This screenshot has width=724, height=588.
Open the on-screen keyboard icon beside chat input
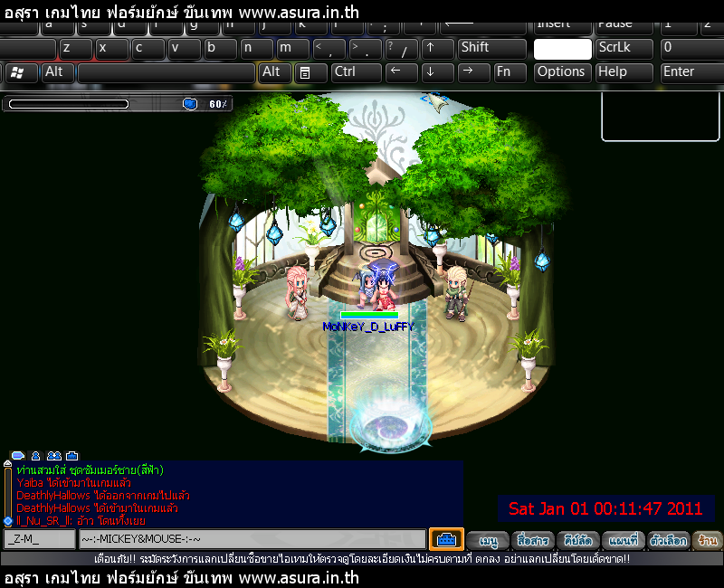point(446,539)
